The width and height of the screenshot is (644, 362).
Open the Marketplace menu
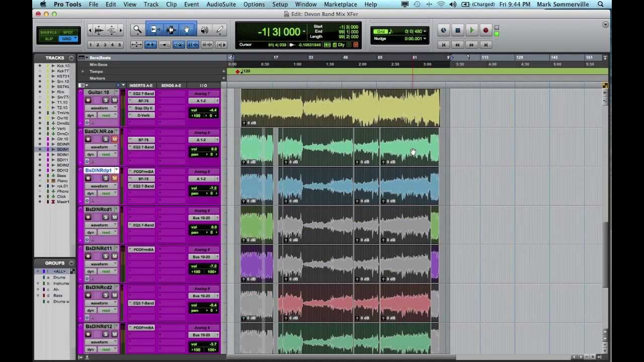[x=341, y=5]
